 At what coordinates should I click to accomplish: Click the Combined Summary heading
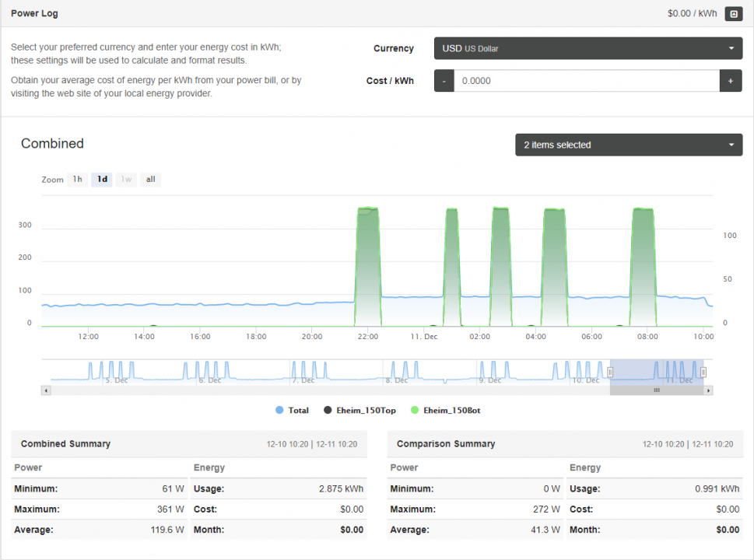click(x=65, y=443)
